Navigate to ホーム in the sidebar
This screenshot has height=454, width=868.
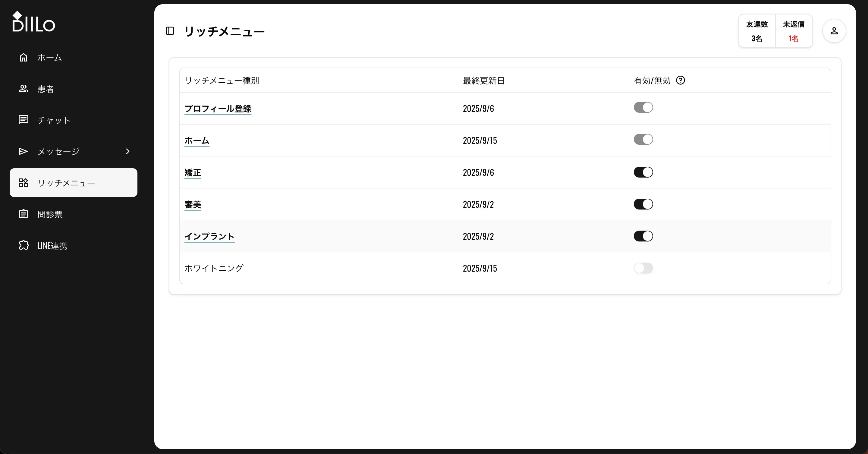49,57
